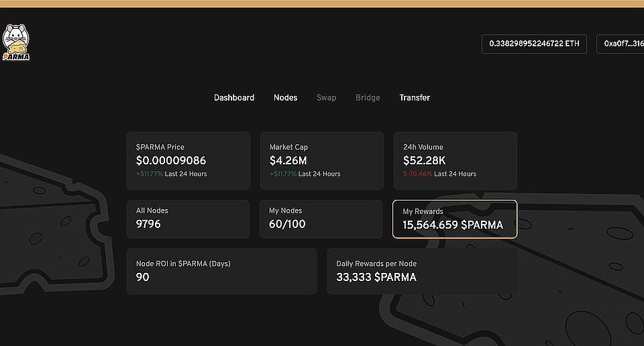
Task: Open the Bridge tab
Action: click(x=368, y=98)
